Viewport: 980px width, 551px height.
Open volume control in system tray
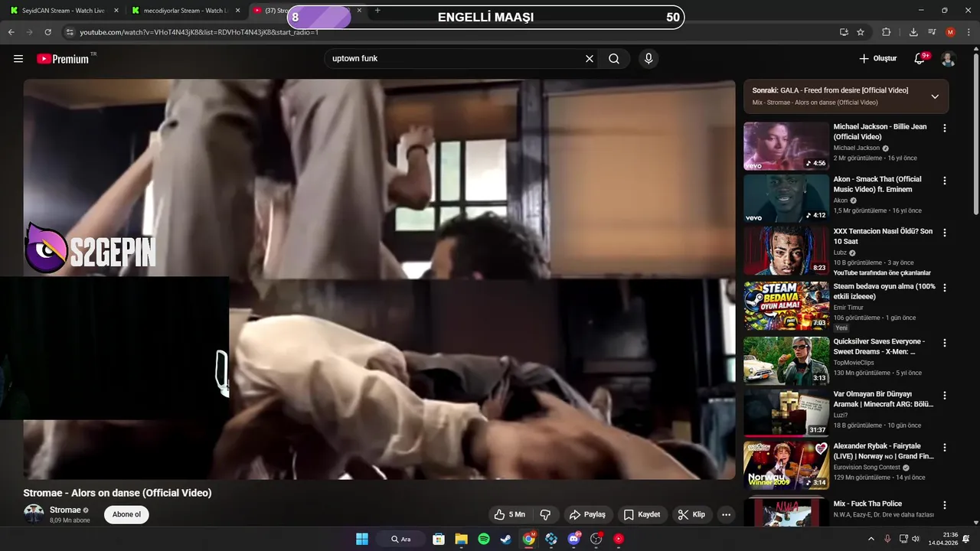915,539
